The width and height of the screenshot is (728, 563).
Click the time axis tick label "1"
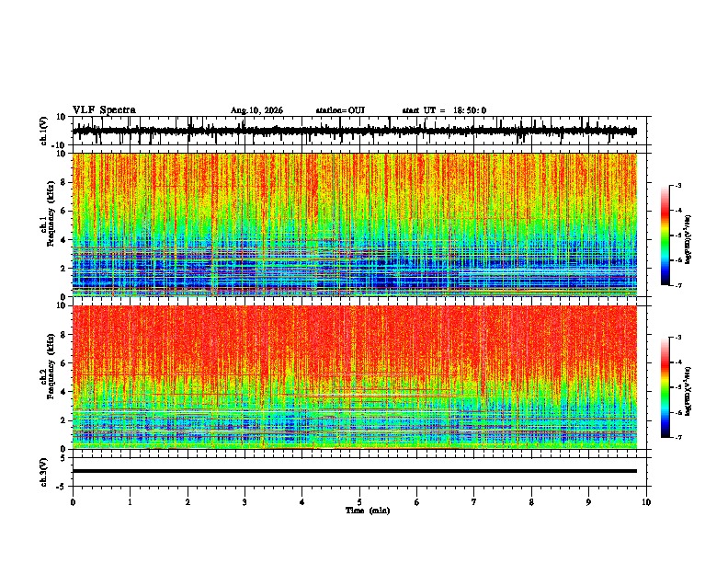click(x=130, y=502)
